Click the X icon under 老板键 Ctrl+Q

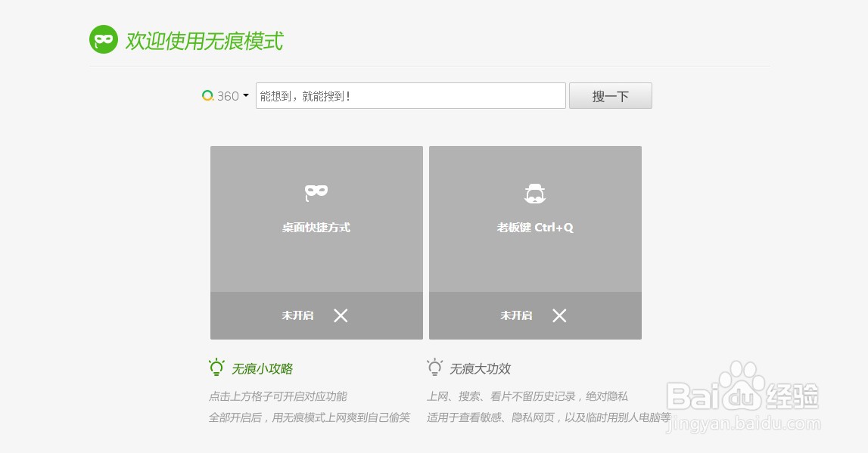click(x=559, y=315)
